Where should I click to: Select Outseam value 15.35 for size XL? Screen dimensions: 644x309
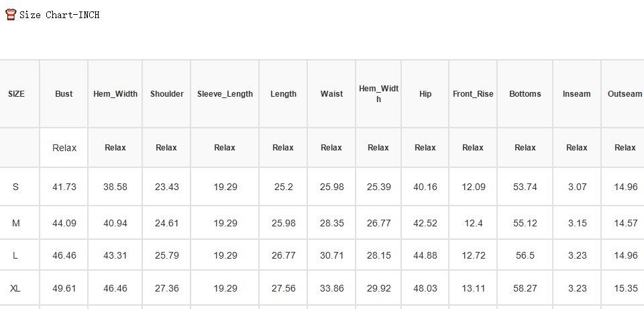pyautogui.click(x=625, y=288)
